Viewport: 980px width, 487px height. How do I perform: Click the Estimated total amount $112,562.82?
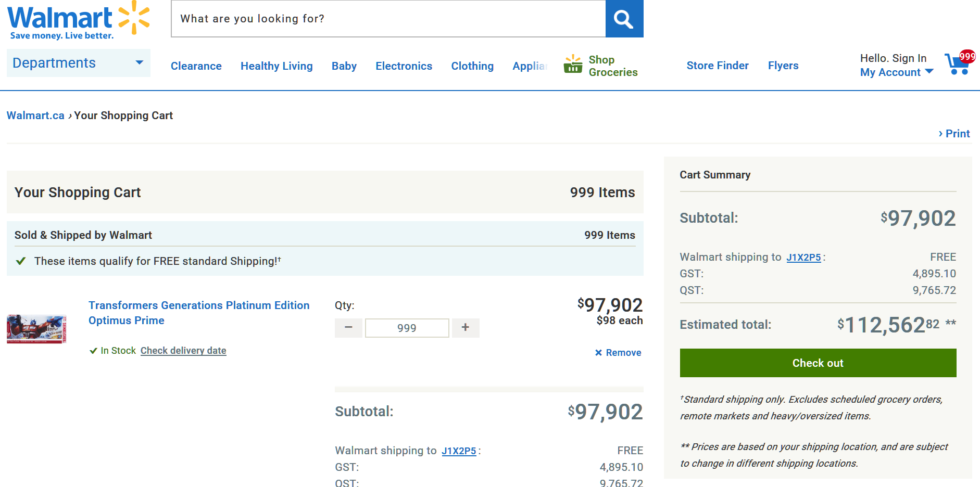click(x=888, y=325)
